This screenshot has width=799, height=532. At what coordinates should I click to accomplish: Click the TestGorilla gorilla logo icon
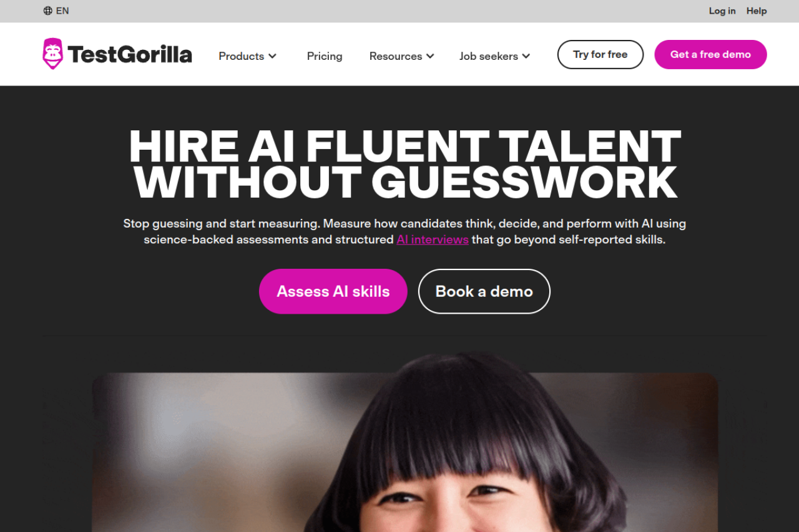pyautogui.click(x=53, y=54)
